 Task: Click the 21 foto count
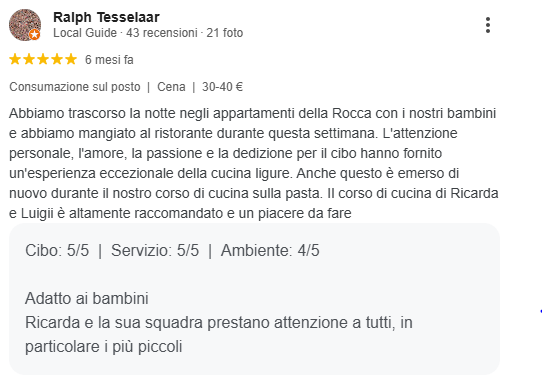pos(225,33)
